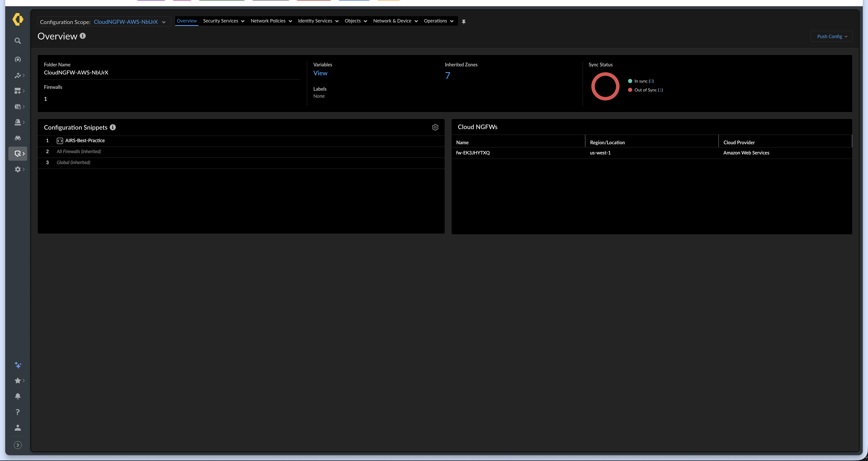Select the Overview tab

point(187,21)
